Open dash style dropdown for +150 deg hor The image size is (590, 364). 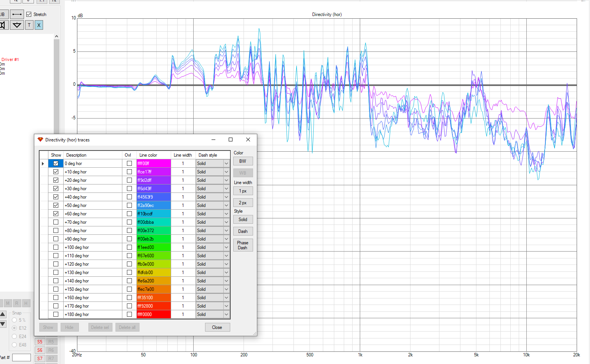(226, 289)
